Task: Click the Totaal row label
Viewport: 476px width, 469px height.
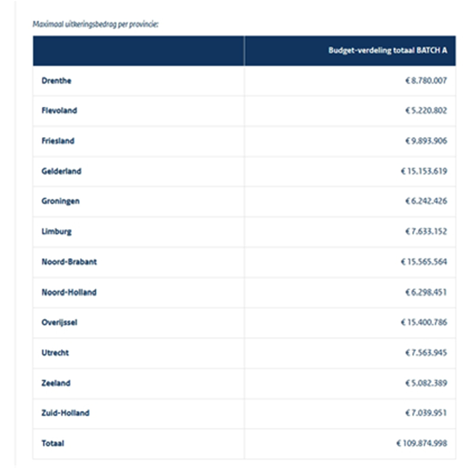Action: coord(53,443)
